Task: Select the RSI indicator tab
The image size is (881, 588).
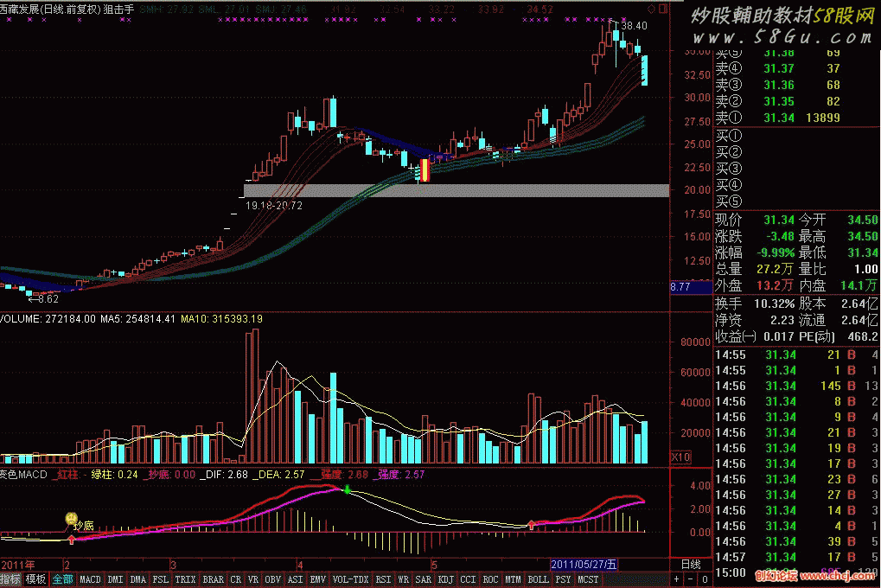Action: [383, 579]
